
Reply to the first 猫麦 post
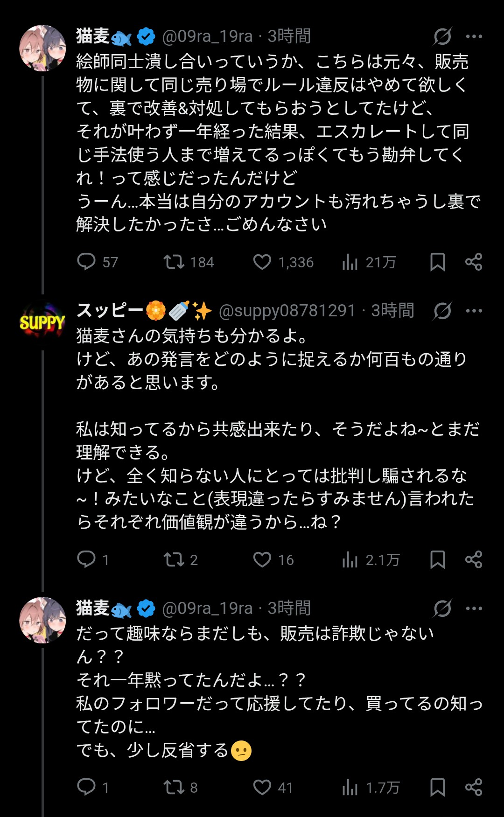pyautogui.click(x=86, y=262)
